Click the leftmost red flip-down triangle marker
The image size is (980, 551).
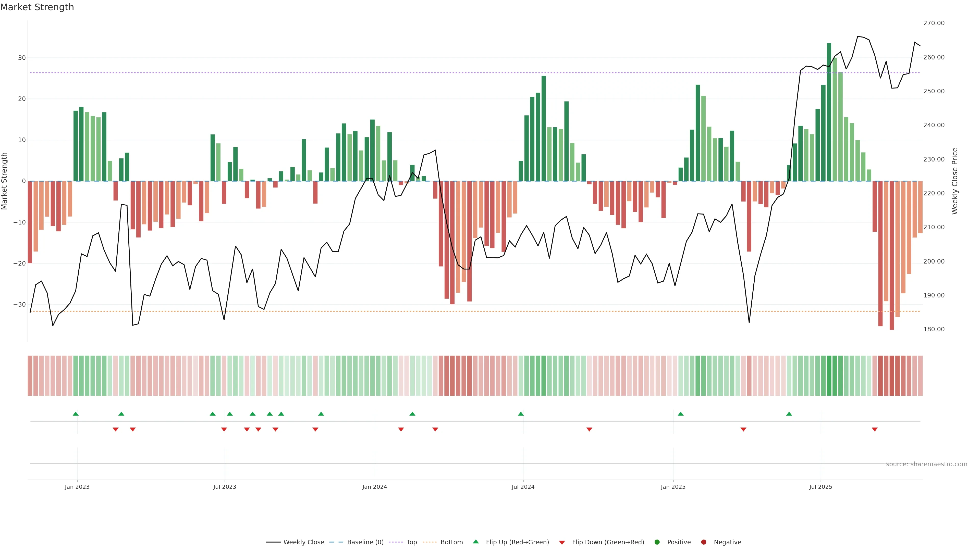coord(116,429)
